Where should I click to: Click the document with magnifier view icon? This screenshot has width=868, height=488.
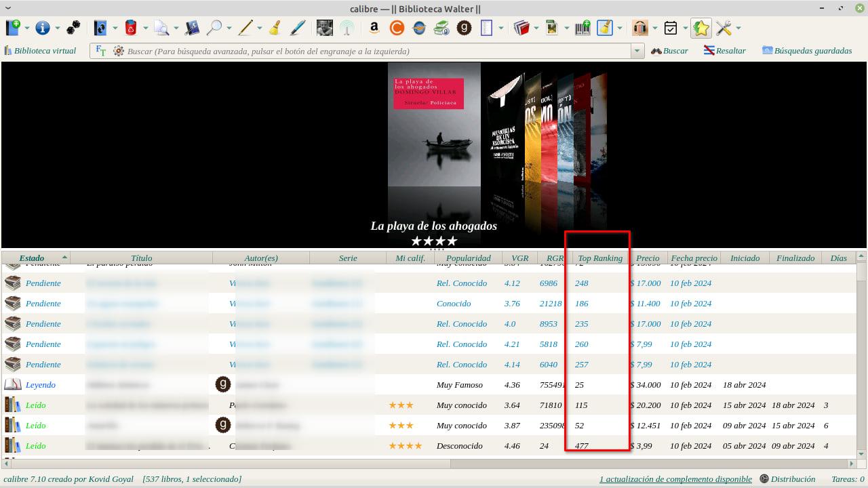(161, 28)
